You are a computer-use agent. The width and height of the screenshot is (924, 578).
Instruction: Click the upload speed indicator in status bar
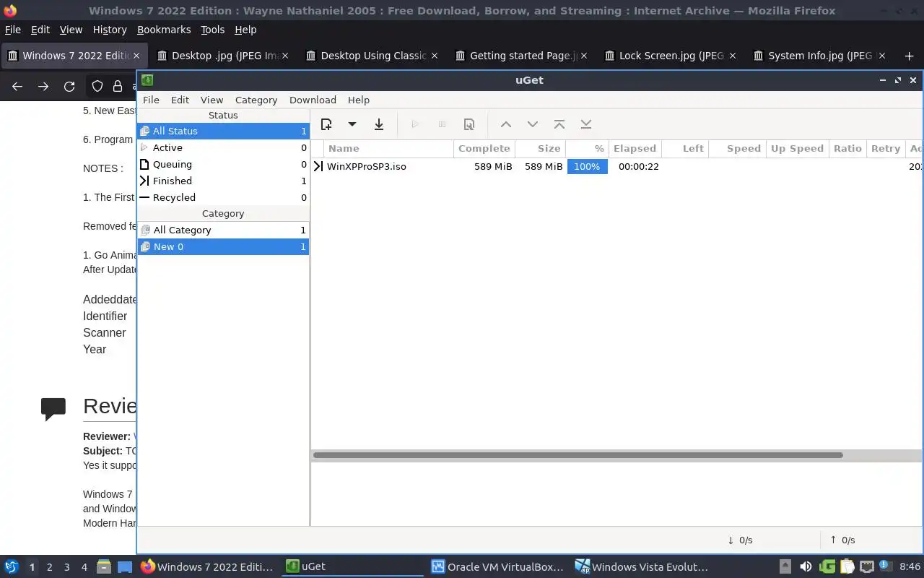842,540
